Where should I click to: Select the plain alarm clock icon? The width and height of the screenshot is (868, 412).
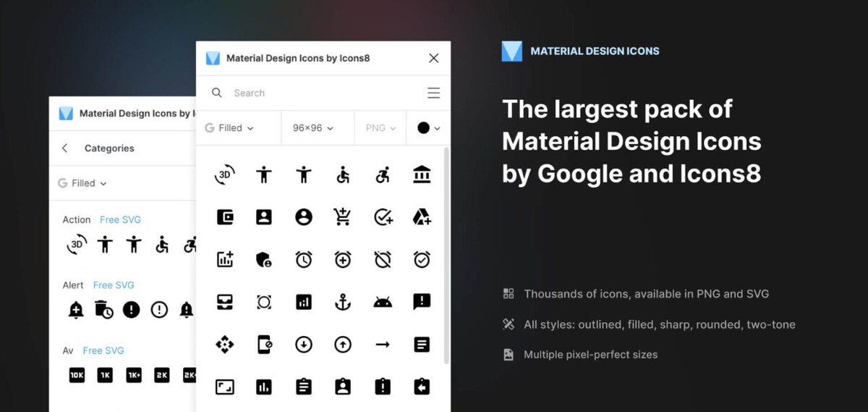[304, 259]
